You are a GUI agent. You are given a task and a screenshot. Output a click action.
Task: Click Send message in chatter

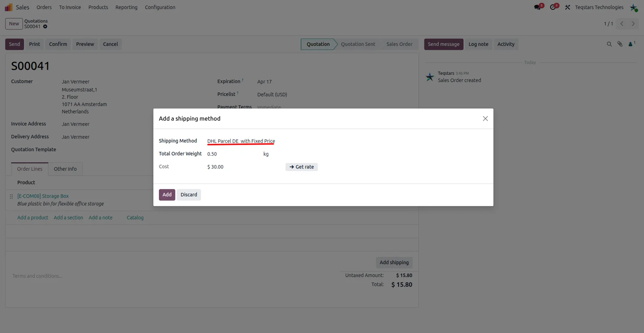tap(444, 44)
